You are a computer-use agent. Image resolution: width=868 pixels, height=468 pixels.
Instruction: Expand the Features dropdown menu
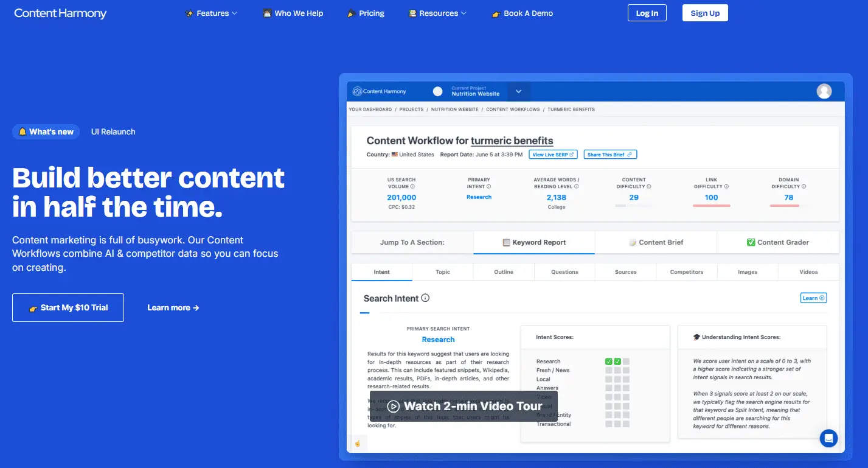tap(211, 13)
